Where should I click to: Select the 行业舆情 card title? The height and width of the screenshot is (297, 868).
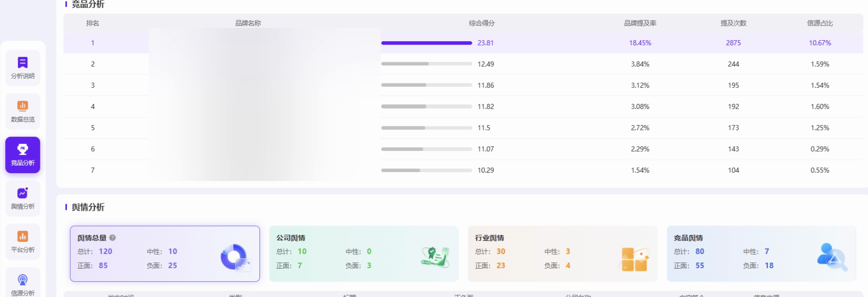489,238
